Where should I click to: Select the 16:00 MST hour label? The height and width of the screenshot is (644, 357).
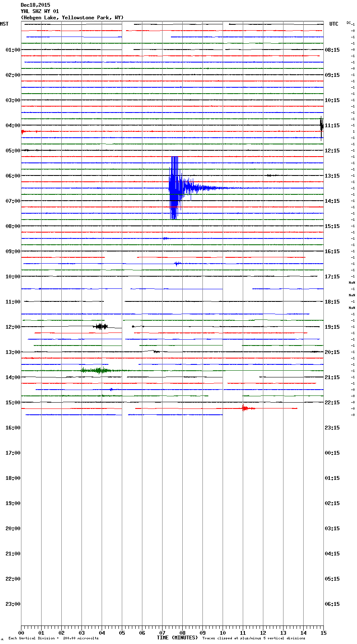[13, 428]
